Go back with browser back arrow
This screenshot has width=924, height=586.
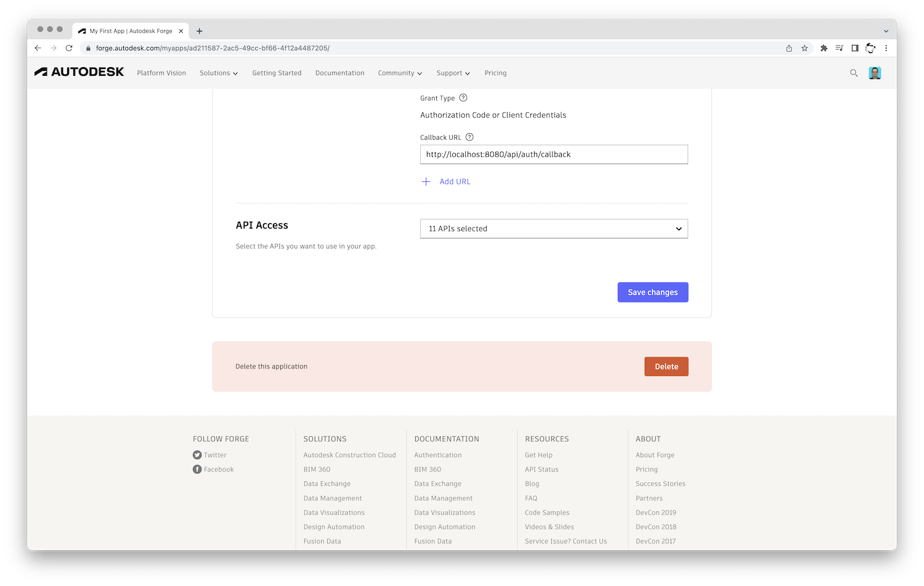(38, 48)
